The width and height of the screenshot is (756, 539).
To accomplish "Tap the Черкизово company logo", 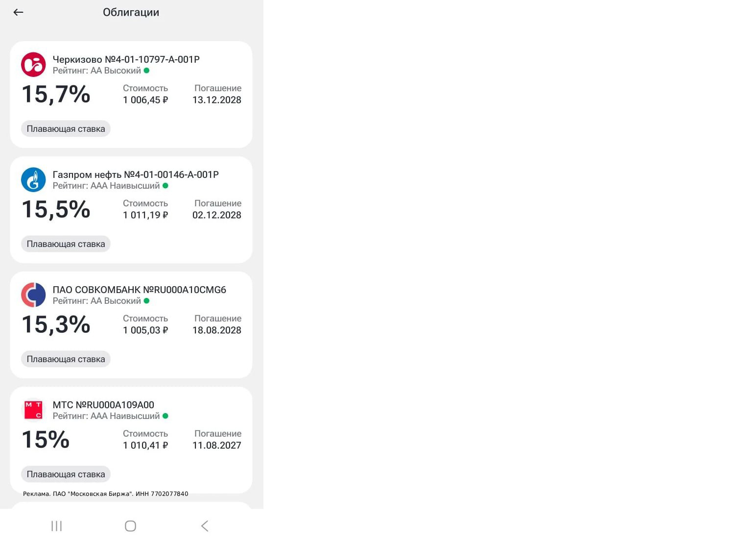I will point(33,65).
